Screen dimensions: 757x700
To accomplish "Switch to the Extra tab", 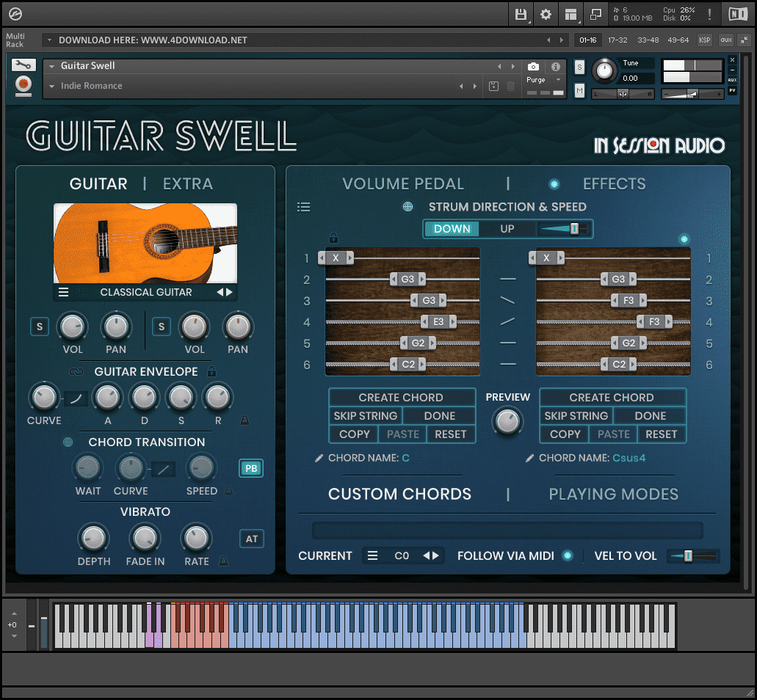I will pyautogui.click(x=188, y=183).
